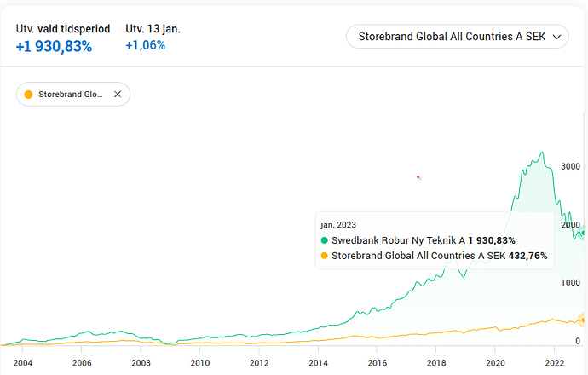
Task: Click the +1 930,83% period return value
Action: click(54, 47)
